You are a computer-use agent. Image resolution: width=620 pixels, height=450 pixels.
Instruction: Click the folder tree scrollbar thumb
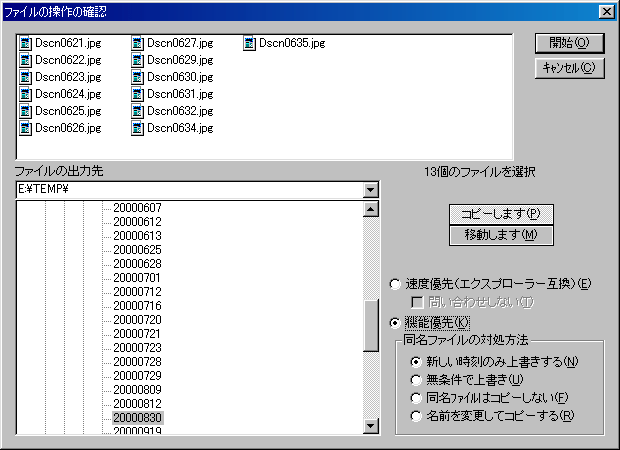point(370,325)
